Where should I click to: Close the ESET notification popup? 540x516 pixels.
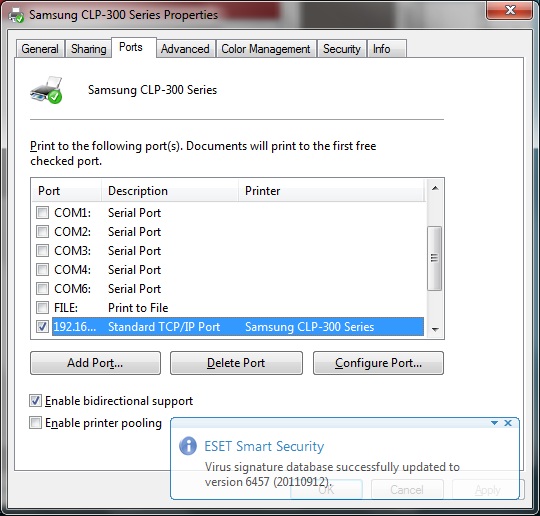coord(508,423)
